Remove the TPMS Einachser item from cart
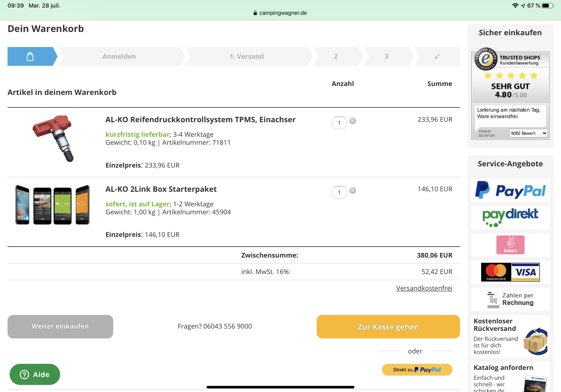The height and width of the screenshot is (392, 561). point(352,121)
